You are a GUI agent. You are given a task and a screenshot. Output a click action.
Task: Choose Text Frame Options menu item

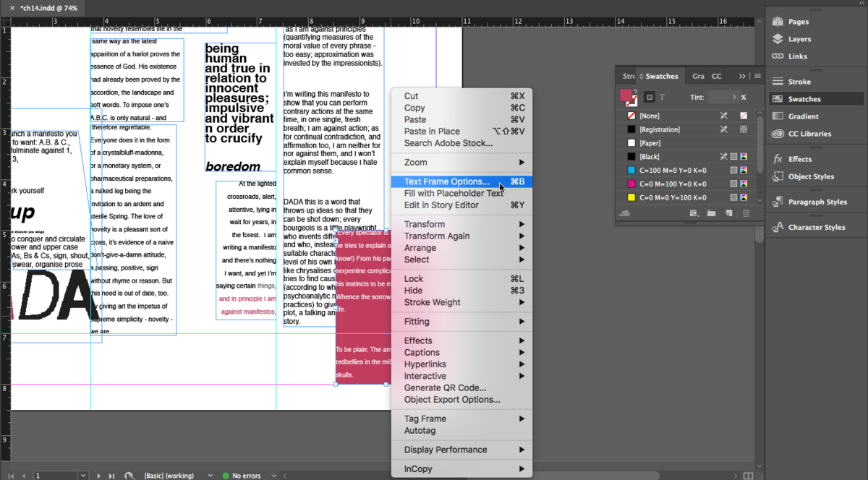click(x=446, y=182)
